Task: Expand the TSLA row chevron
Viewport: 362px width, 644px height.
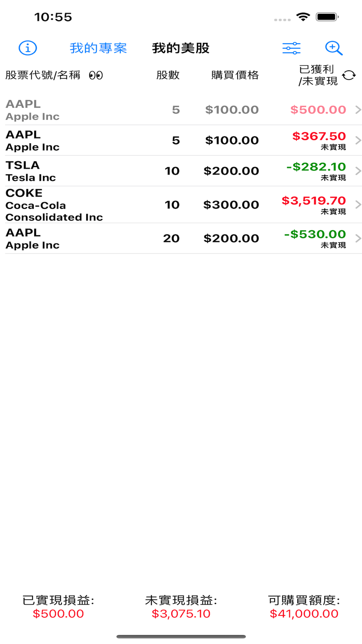Action: [x=358, y=171]
